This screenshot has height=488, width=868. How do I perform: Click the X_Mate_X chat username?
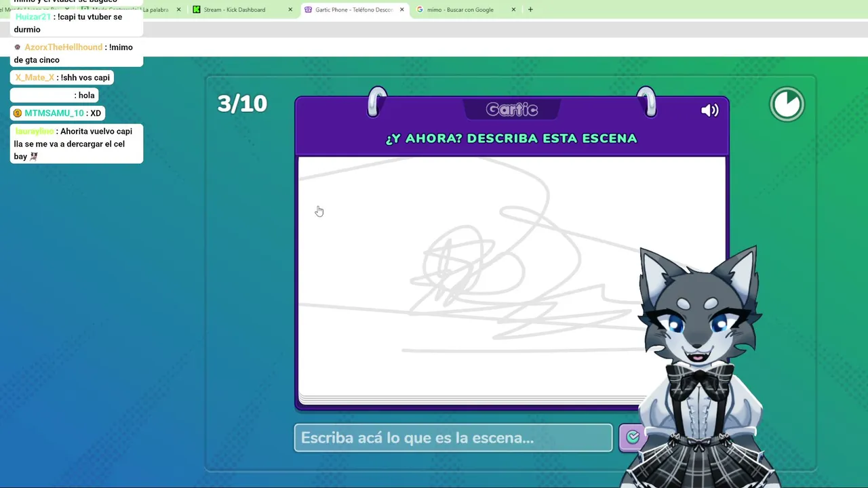(35, 77)
